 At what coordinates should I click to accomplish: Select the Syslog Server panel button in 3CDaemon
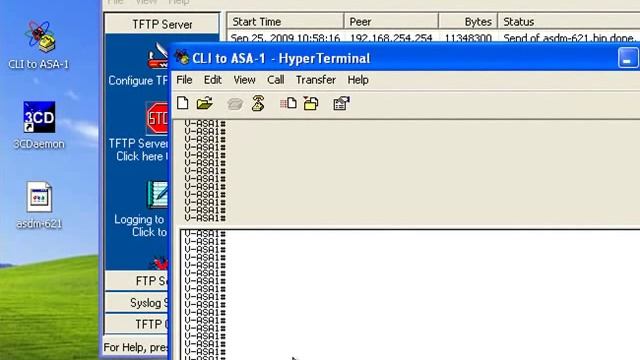[x=136, y=302]
